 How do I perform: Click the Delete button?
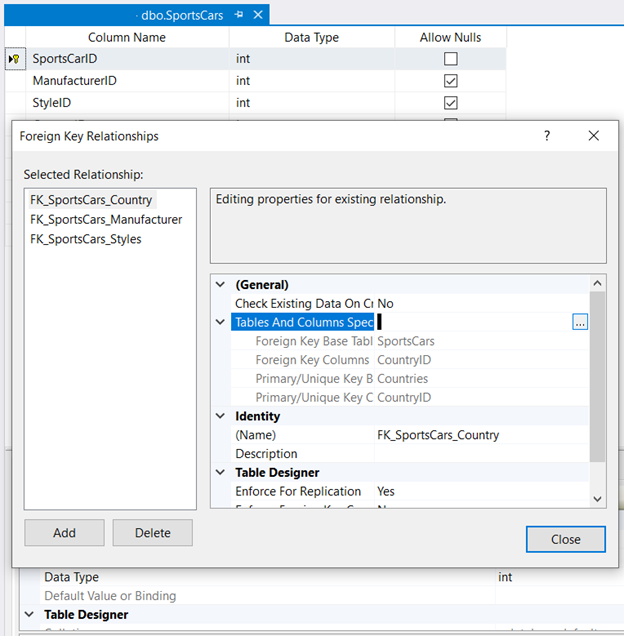[x=153, y=533]
